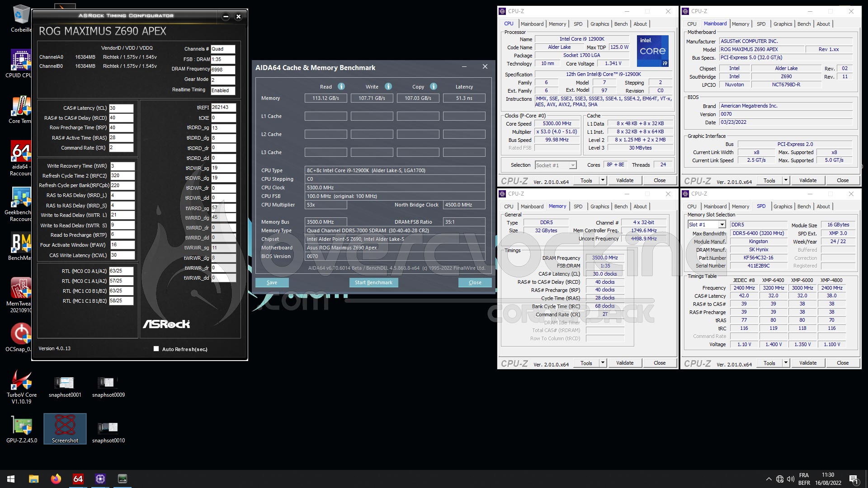Image resolution: width=868 pixels, height=488 pixels.
Task: Click the Close button in AIDA64 benchmark dialog
Action: tap(475, 282)
